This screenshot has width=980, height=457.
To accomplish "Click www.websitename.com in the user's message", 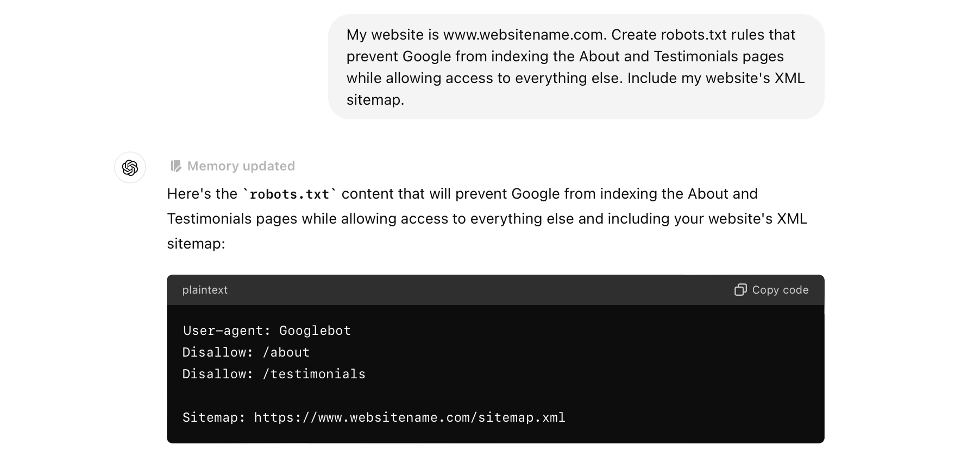I will tap(524, 35).
